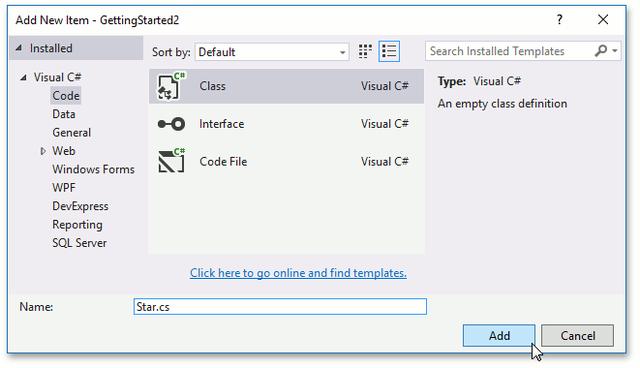Select the Code File template icon
The image size is (640, 368).
(171, 160)
